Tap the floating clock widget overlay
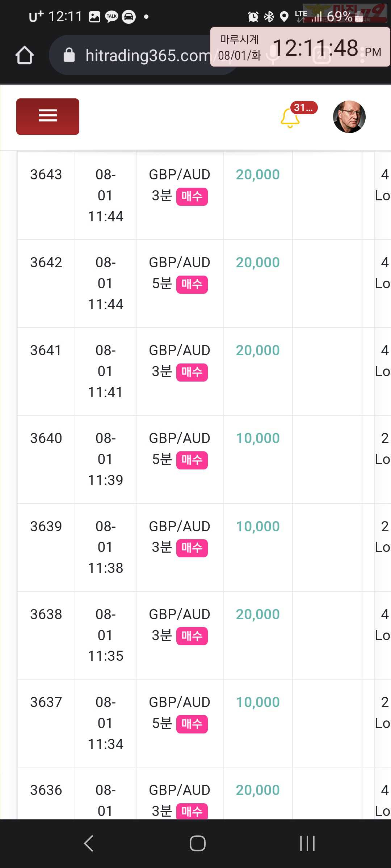 tap(300, 47)
